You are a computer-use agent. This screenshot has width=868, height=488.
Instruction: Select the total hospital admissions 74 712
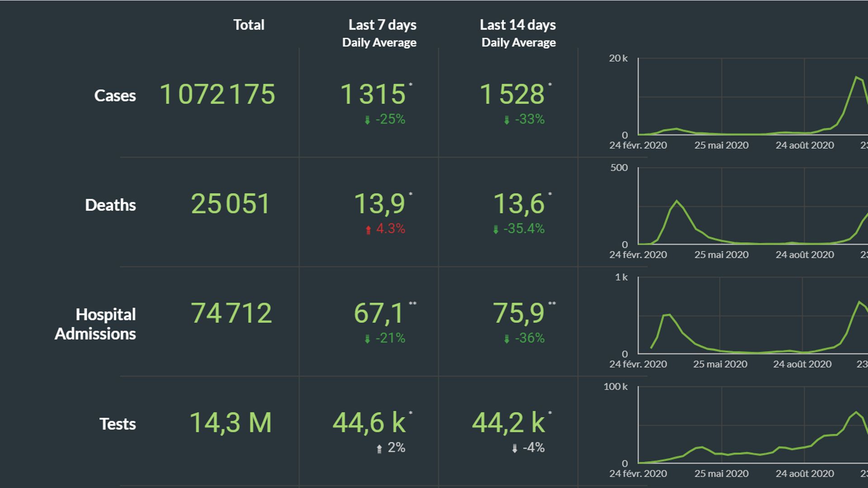231,313
